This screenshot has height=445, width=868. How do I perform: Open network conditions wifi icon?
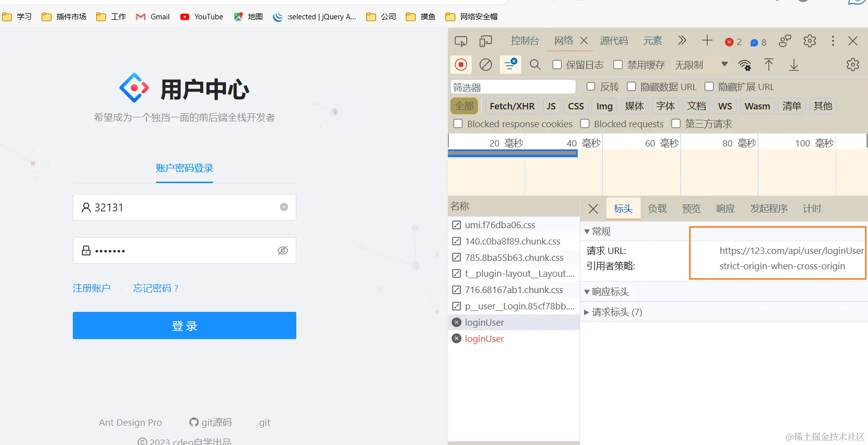pos(745,65)
